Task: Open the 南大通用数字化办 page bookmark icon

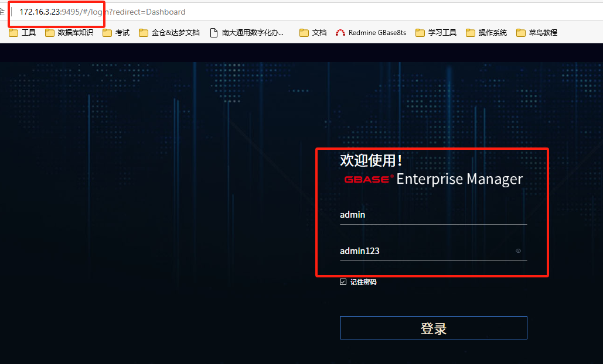Action: (214, 33)
